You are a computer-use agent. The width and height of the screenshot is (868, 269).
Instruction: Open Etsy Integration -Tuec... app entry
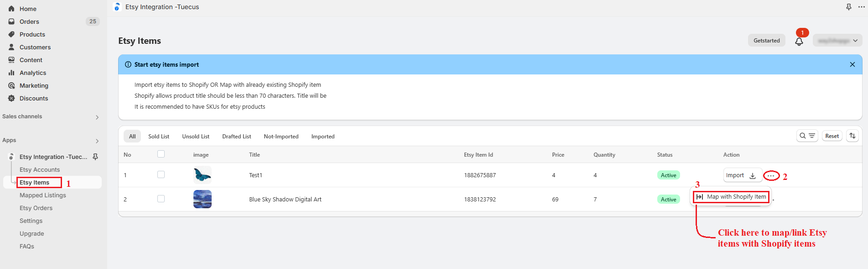(x=53, y=157)
